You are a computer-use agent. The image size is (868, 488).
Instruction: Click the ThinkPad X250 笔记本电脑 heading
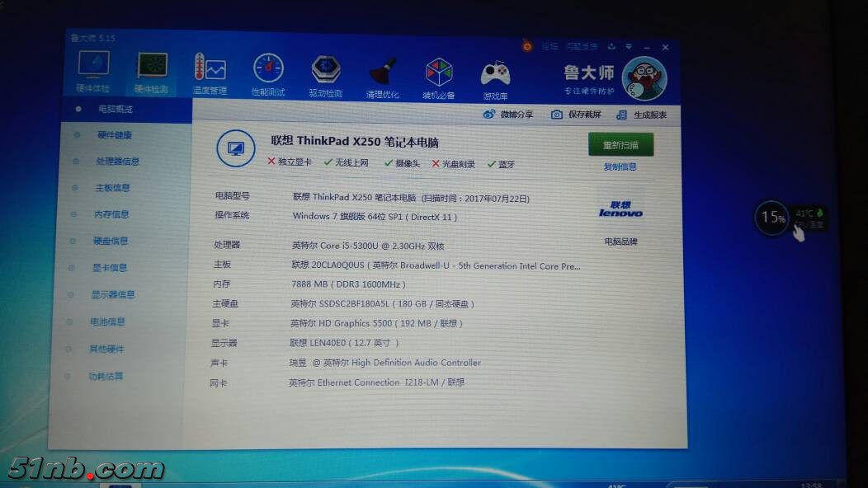354,142
